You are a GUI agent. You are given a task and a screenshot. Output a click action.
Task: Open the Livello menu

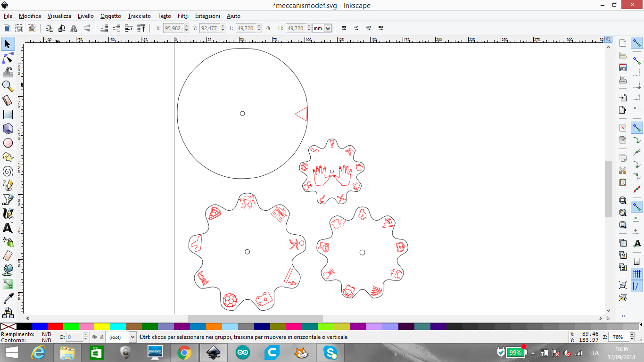(86, 16)
